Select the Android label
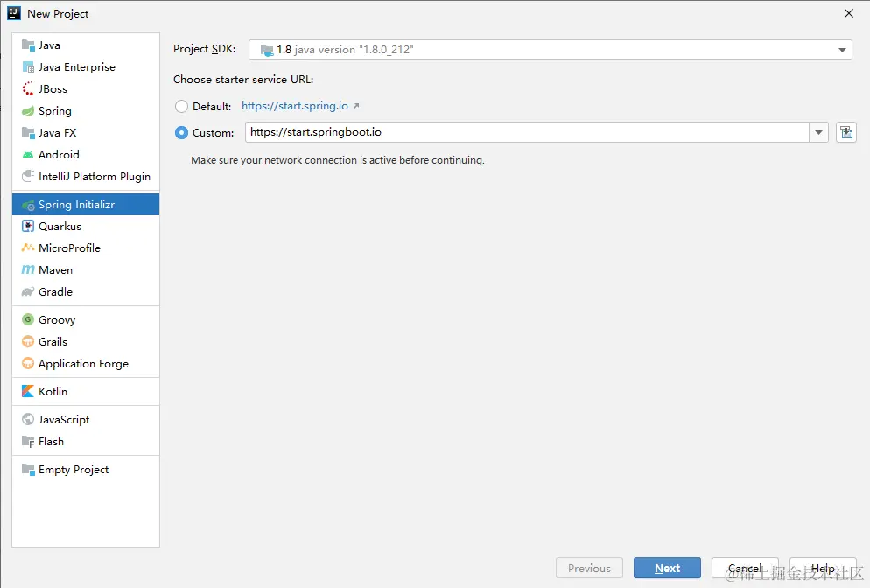 (59, 154)
